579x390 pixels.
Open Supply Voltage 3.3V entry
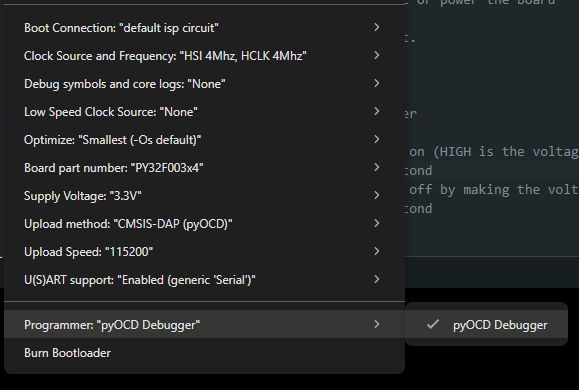(204, 196)
